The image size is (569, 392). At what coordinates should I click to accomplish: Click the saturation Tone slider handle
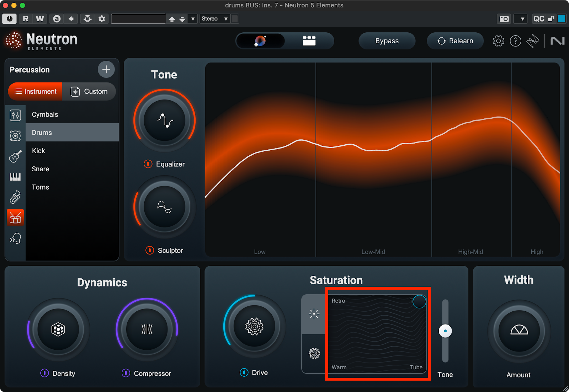click(445, 331)
